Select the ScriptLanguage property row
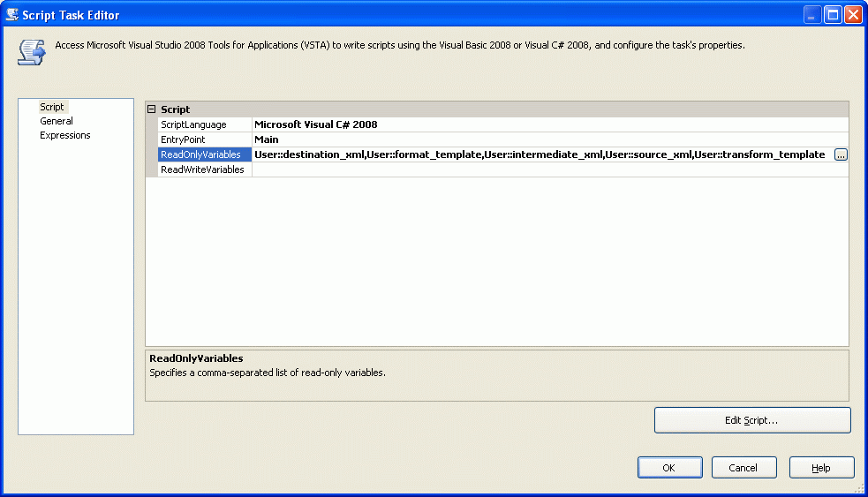The image size is (868, 497). [x=193, y=124]
